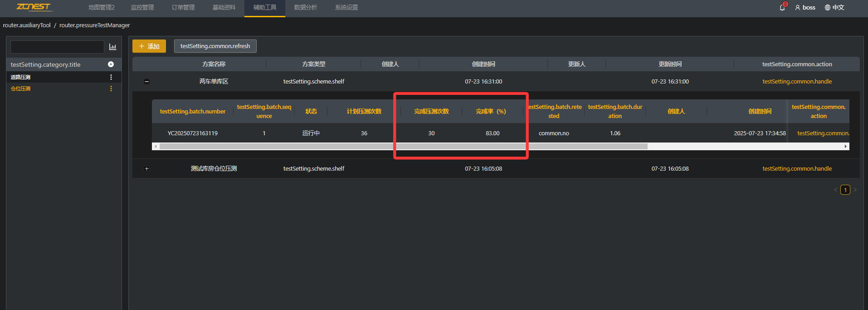Click the common.no cell
This screenshot has width=868, height=310.
[554, 133]
